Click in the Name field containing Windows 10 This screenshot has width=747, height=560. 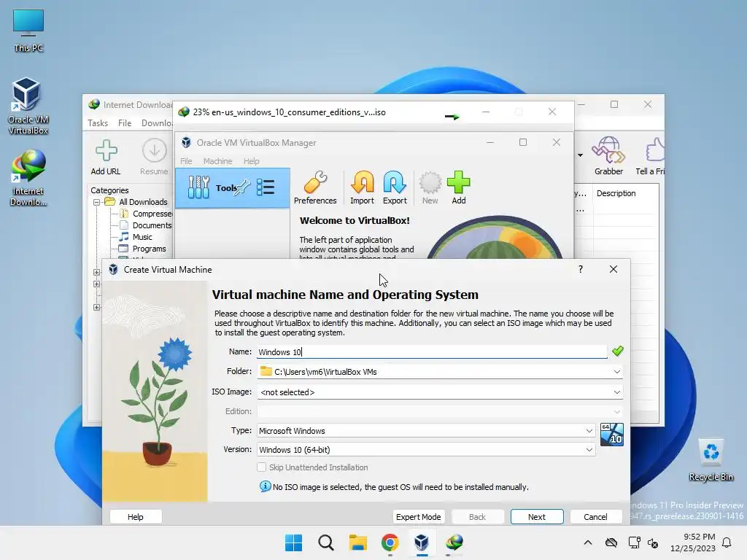click(432, 352)
